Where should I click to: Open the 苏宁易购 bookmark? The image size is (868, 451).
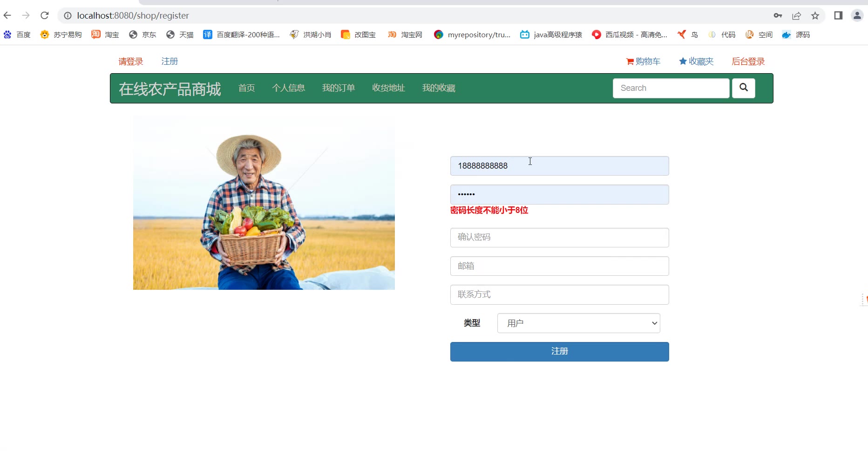[x=61, y=34]
